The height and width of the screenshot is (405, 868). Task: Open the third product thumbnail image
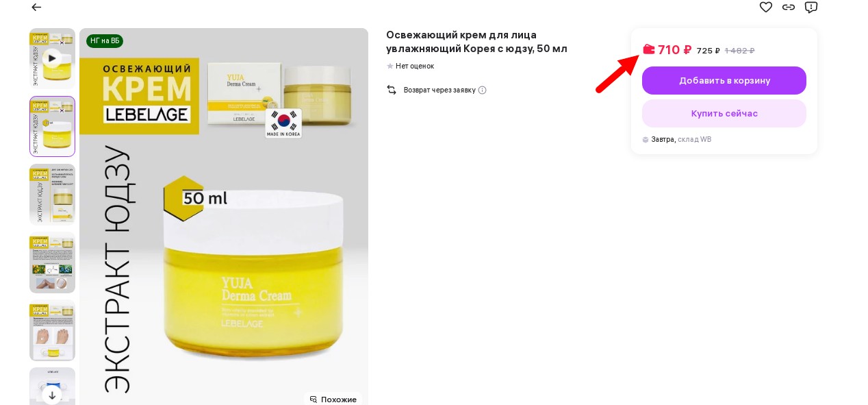52,194
